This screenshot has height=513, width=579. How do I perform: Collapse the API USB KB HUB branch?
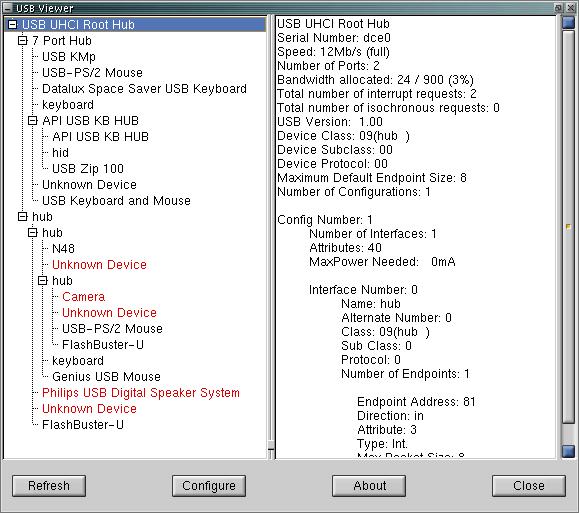click(32, 121)
